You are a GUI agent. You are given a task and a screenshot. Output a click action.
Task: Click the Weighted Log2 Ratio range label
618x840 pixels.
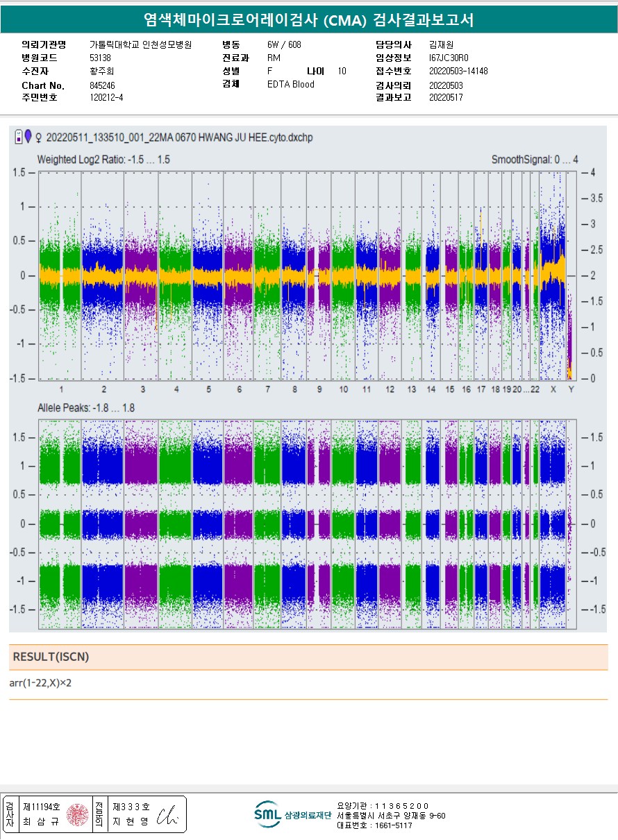click(103, 160)
